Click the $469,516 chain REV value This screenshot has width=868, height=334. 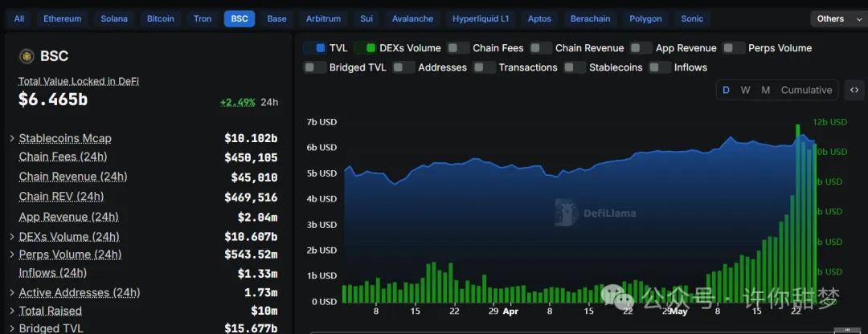251,198
